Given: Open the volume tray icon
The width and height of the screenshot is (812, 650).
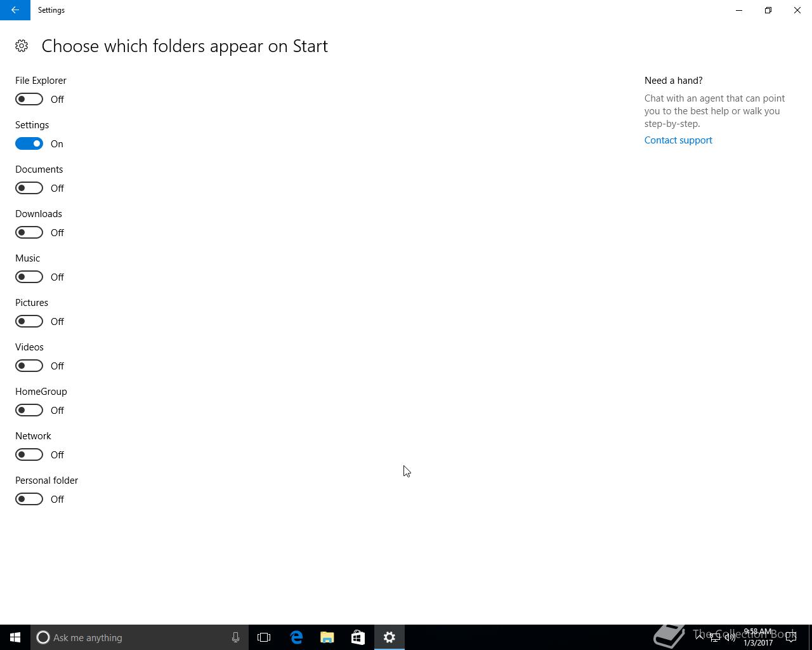Looking at the screenshot, I should click(730, 637).
